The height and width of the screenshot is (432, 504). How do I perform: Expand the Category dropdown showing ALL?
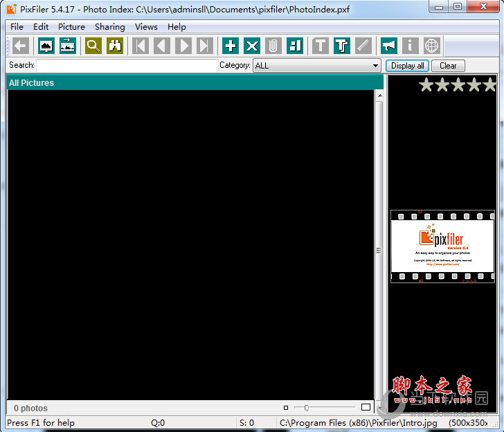(x=317, y=66)
